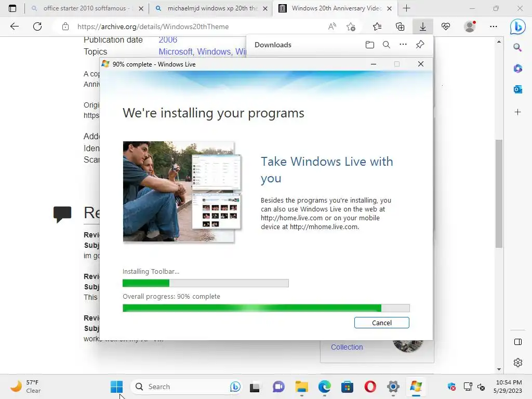Search downloads in Downloads panel
The image size is (532, 399).
387,45
